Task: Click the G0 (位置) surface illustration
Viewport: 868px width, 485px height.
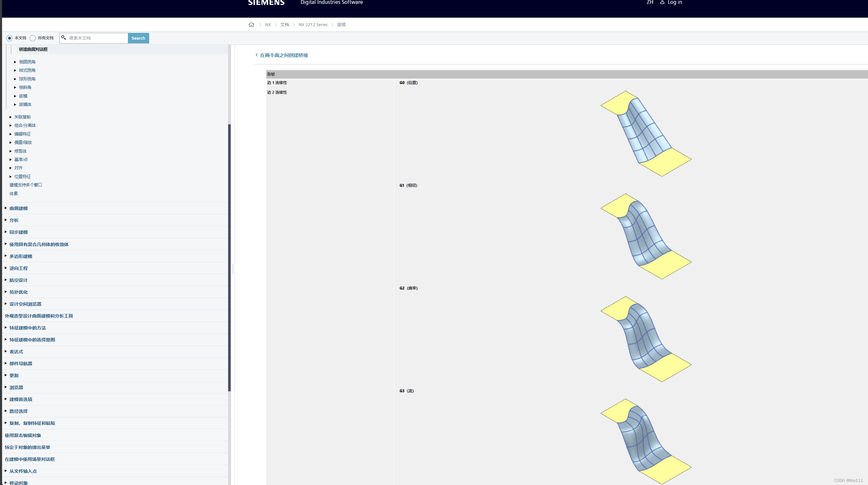Action: click(646, 133)
